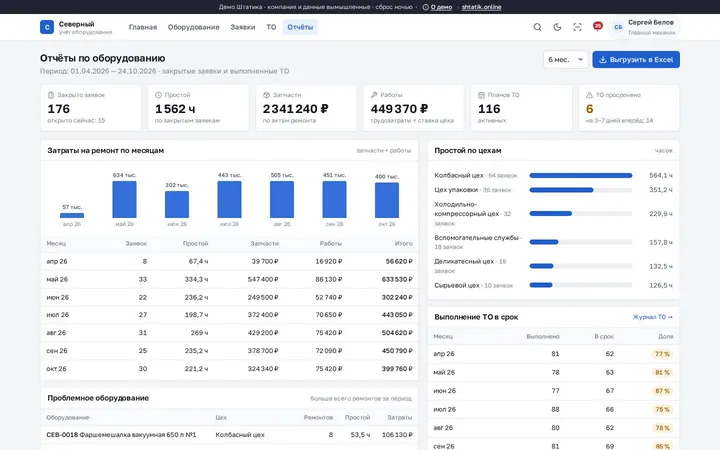
Task: Open Сергей Белов profile menu
Action: (x=645, y=27)
